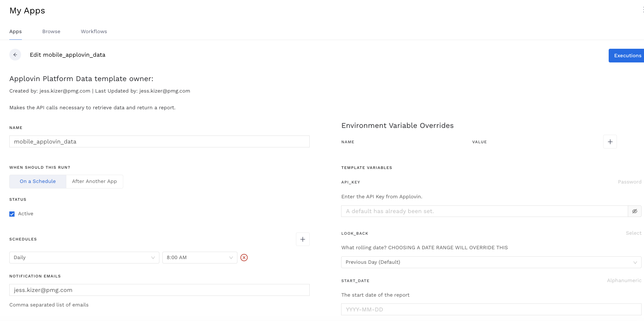Focus the API key password field
Screen dimensions: 644x321
click(x=484, y=211)
